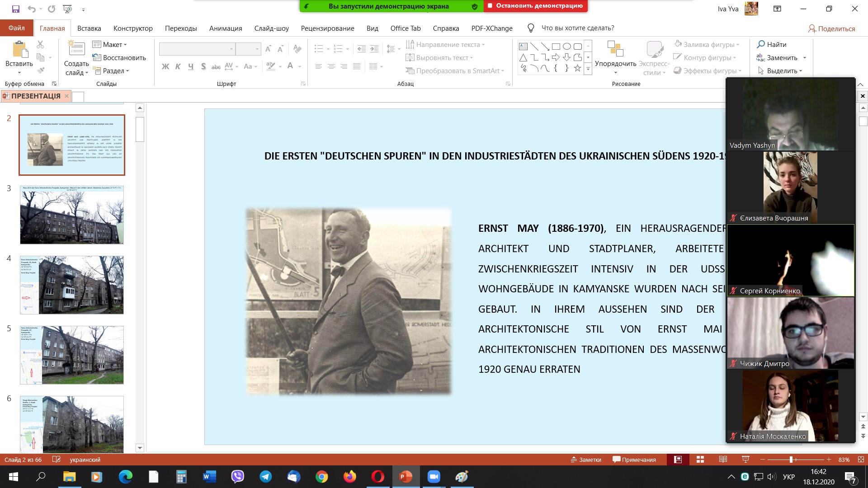The height and width of the screenshot is (488, 868).
Task: Click the Tell me search field
Action: pyautogui.click(x=577, y=28)
